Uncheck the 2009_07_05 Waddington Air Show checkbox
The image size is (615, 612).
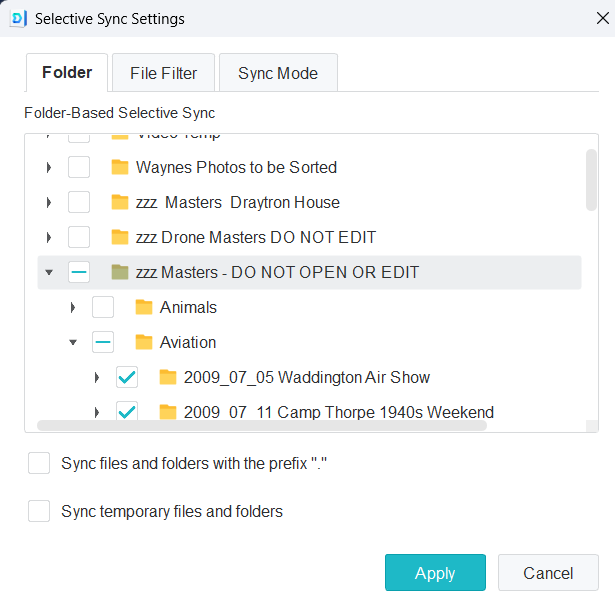(127, 377)
